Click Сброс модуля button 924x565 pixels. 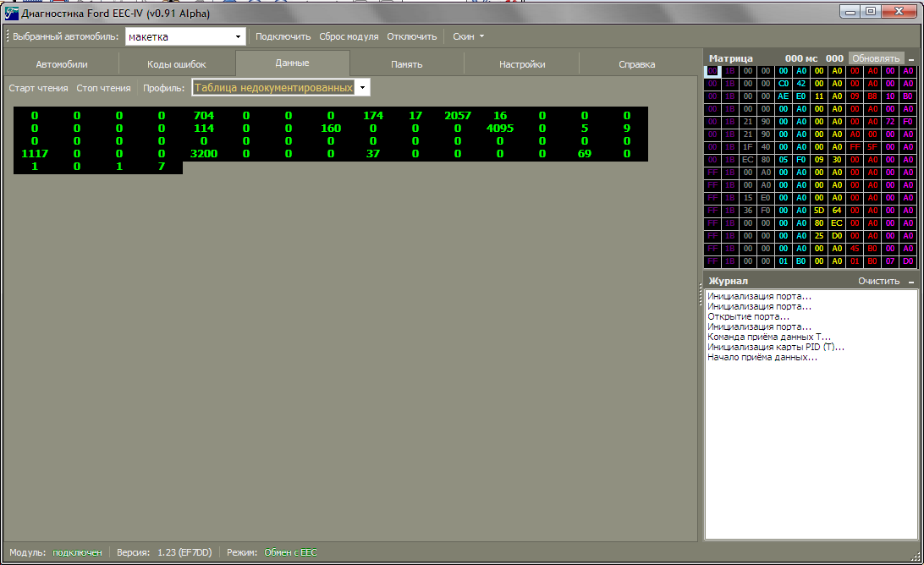349,36
